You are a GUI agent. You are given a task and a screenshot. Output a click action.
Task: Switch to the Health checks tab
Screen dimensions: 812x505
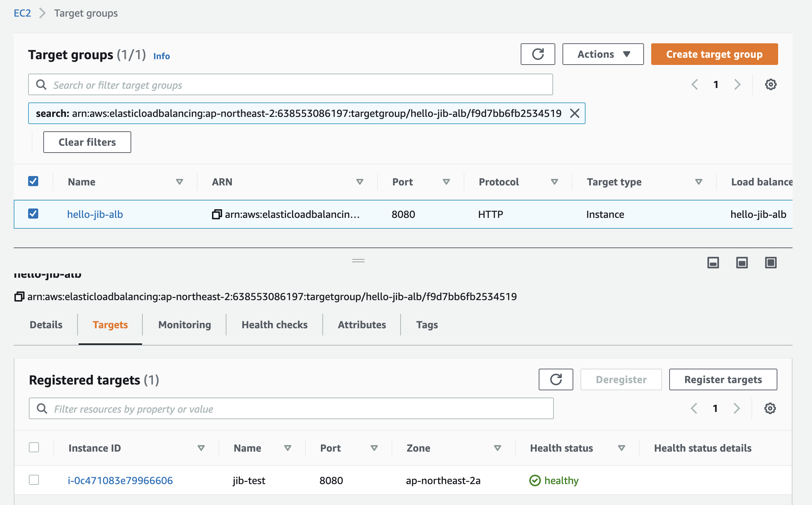click(x=274, y=325)
